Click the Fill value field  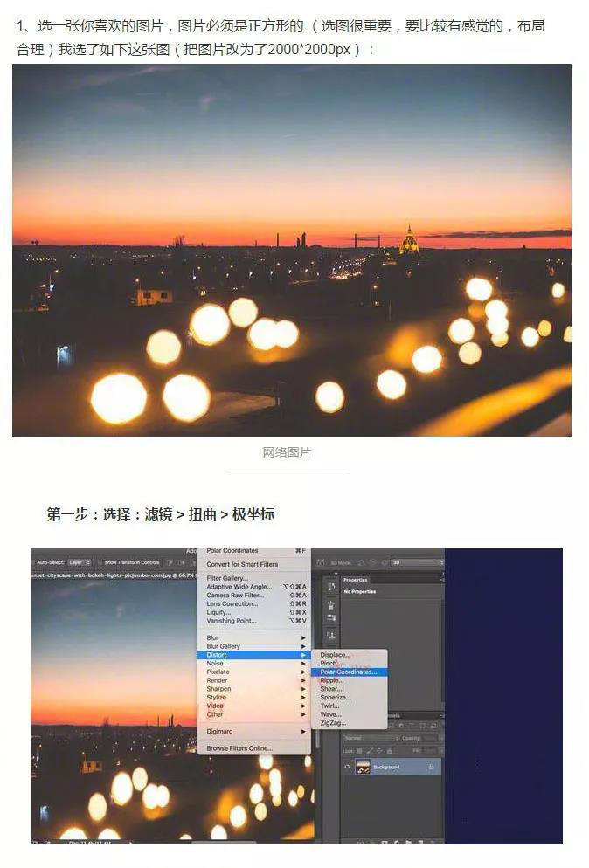(x=429, y=751)
